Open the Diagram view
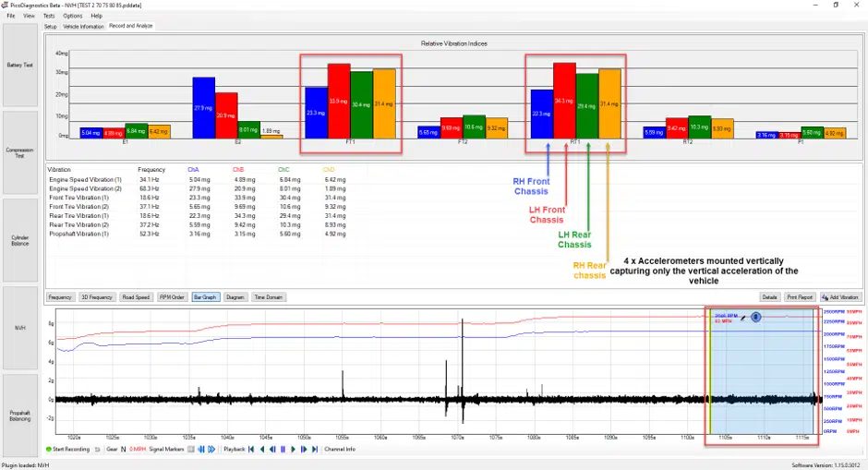The image size is (868, 470). point(235,297)
